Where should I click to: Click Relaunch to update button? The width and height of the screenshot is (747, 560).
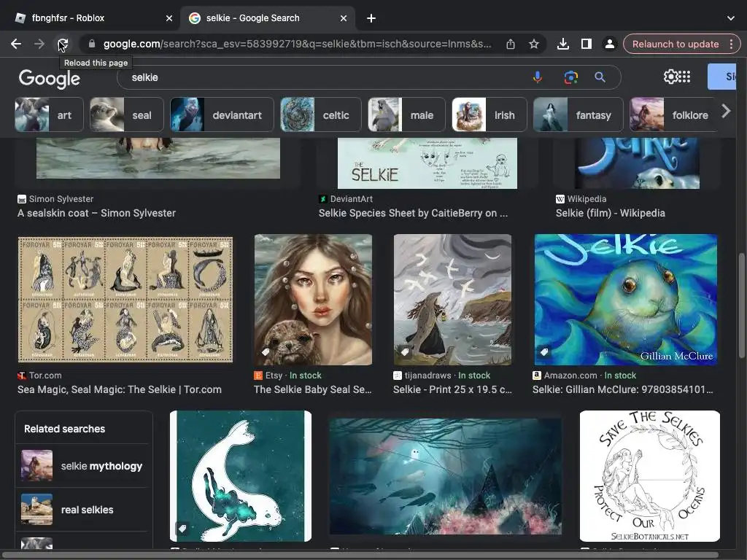coord(676,44)
